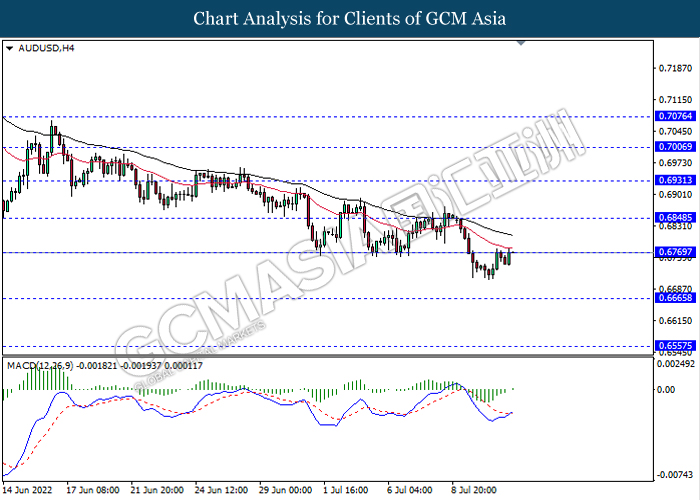The width and height of the screenshot is (700, 500).
Task: Click the 1 Jul 16:00 date label
Action: click(x=346, y=490)
